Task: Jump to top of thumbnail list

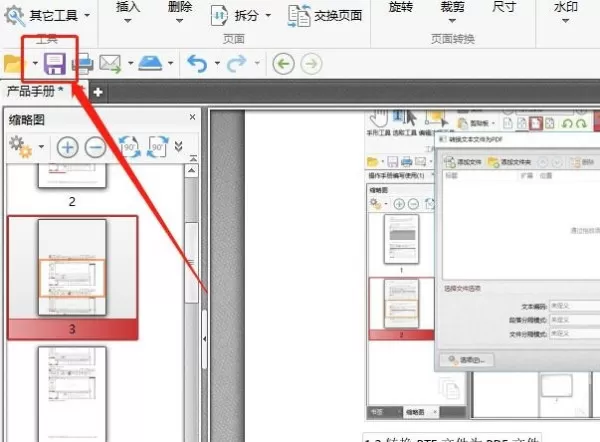Action: (x=194, y=158)
